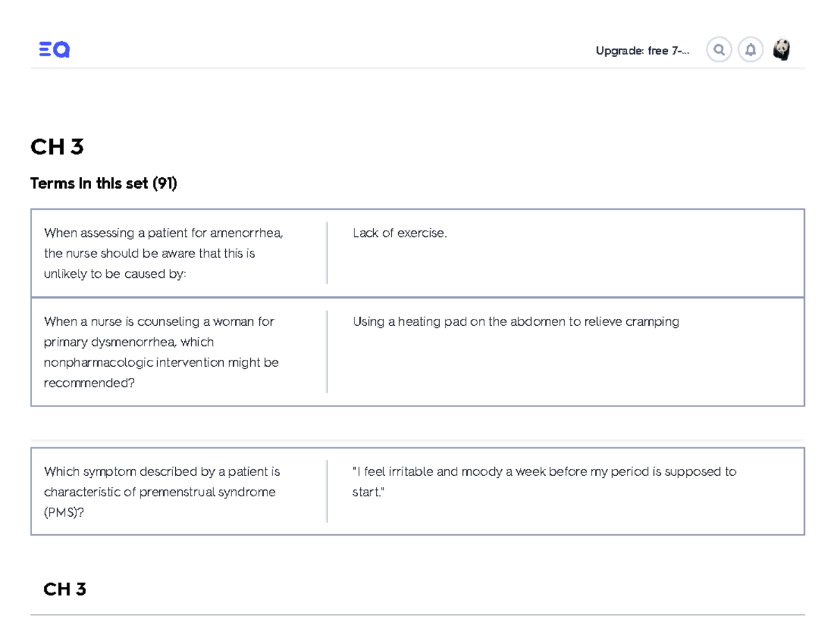
Task: Click the 'CH 3' heading link at bottom
Action: 65,588
